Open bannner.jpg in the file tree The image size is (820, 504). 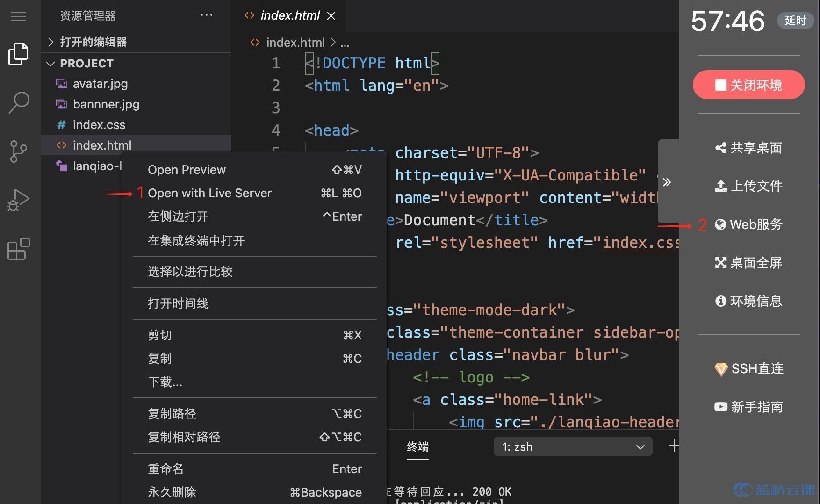point(136,104)
